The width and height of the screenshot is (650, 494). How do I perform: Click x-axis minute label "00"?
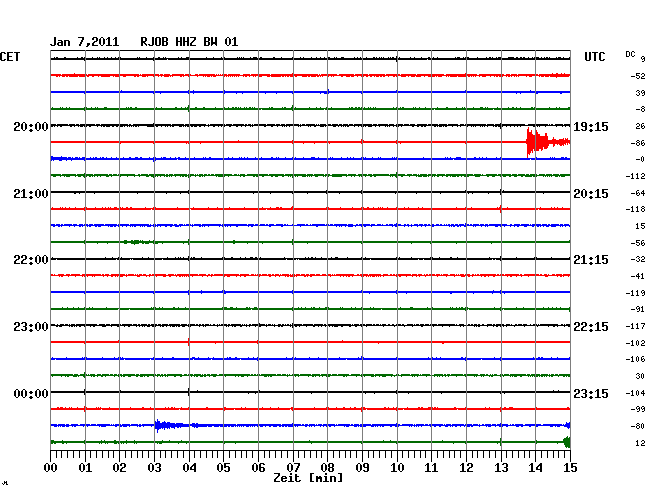[51, 468]
